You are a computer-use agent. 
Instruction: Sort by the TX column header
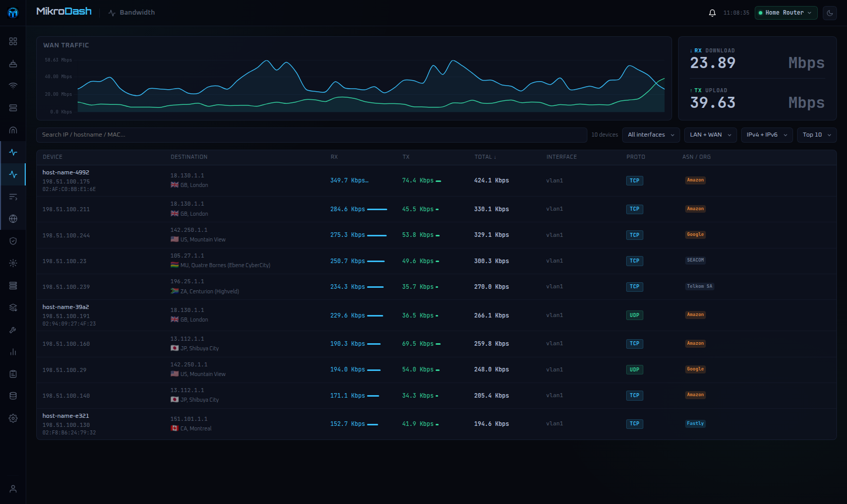click(406, 157)
